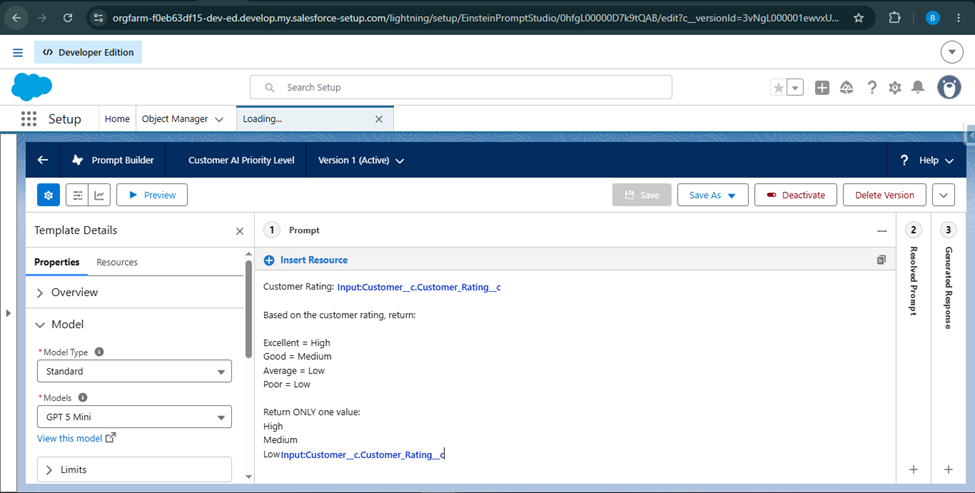Screen dimensions: 975x493
Task: Open the configuration sliders icon in toolbar
Action: tap(77, 195)
